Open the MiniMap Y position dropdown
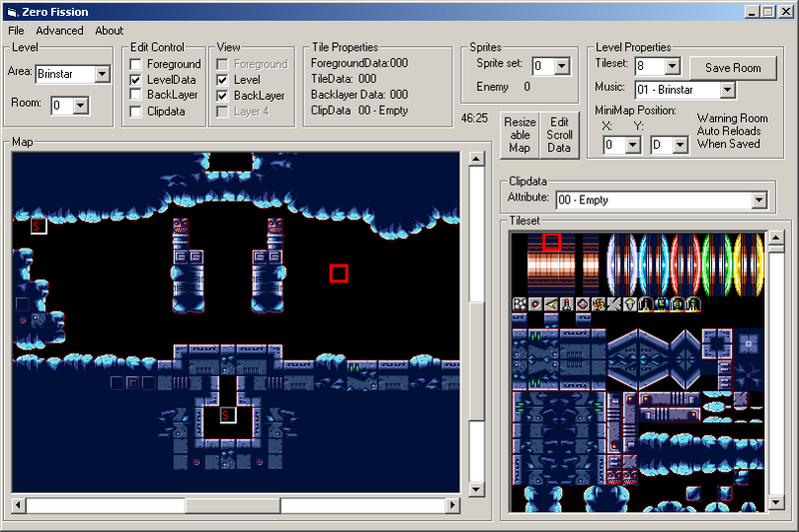 click(680, 145)
